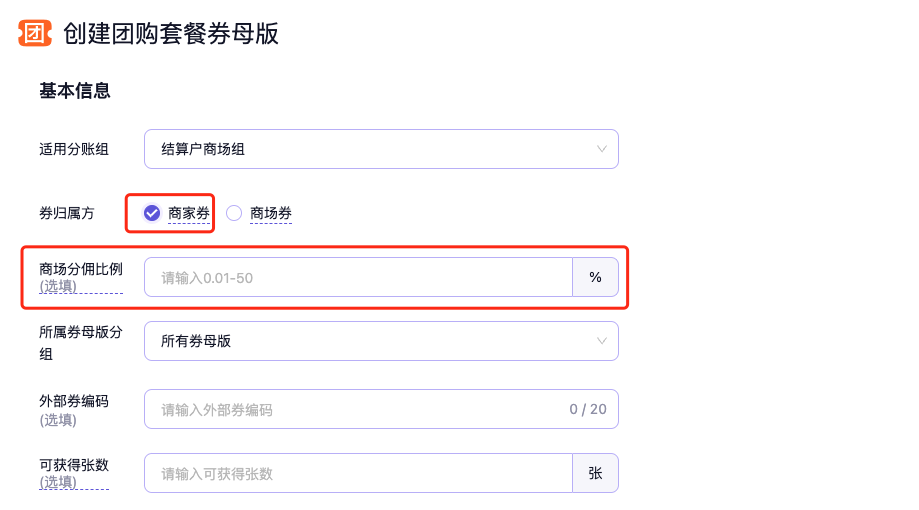919x510 pixels.
Task: Click the 外部券编码 field label
Action: [x=74, y=401]
